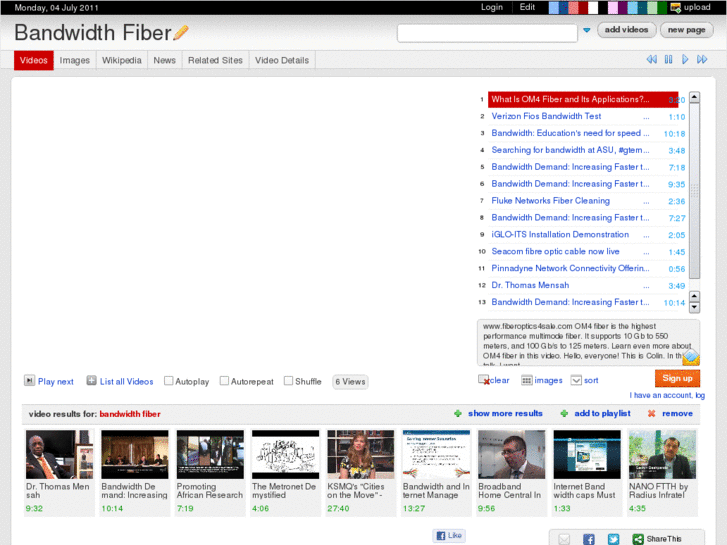
Task: Open the Related Sites tab
Action: click(x=215, y=60)
